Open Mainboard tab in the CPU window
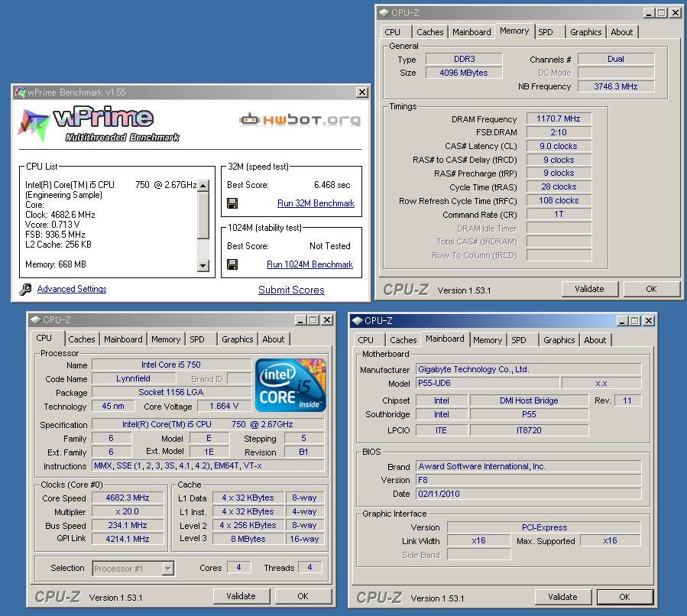This screenshot has width=687, height=616. click(x=123, y=339)
